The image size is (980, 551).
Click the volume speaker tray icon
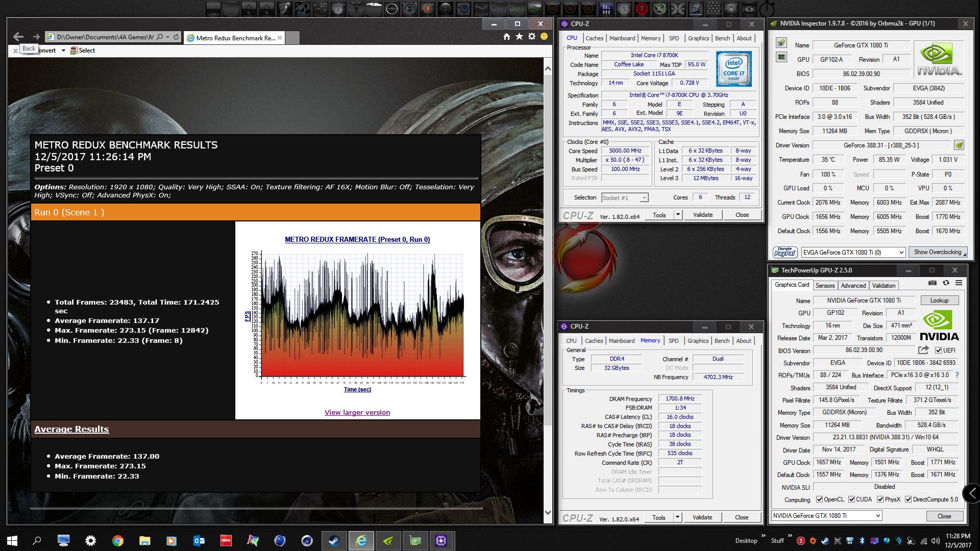pos(936,541)
